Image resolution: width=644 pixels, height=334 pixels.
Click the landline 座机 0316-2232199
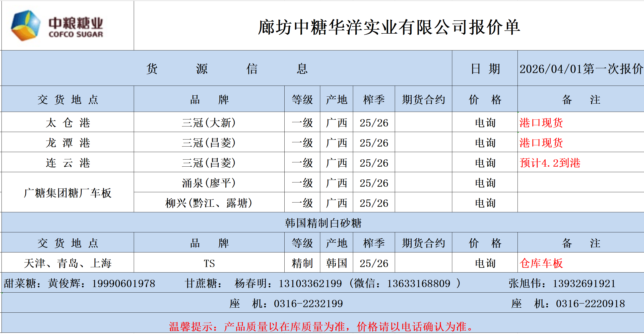tap(286, 303)
